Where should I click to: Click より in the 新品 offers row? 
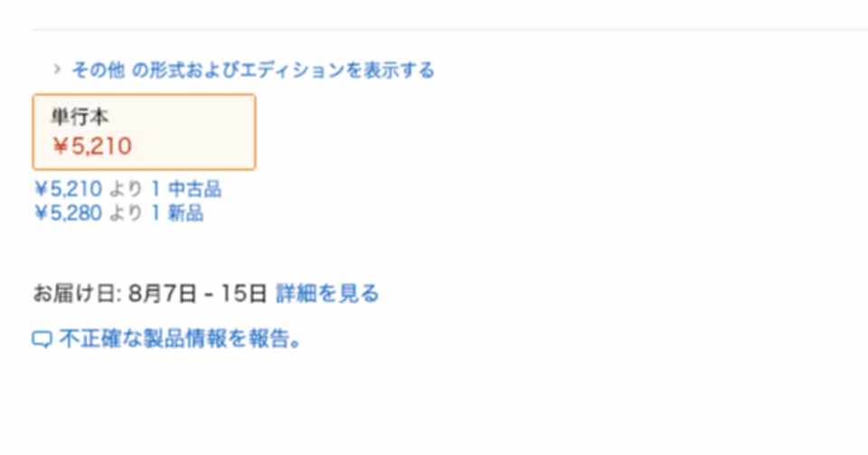click(127, 213)
